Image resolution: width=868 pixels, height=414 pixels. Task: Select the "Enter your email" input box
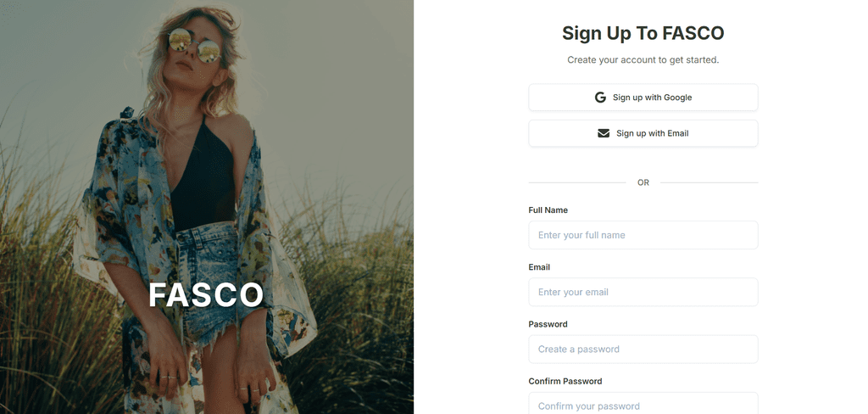[x=643, y=292]
